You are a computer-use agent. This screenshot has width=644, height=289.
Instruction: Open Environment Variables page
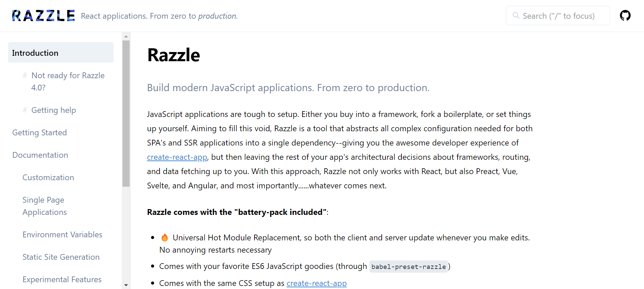(x=62, y=235)
